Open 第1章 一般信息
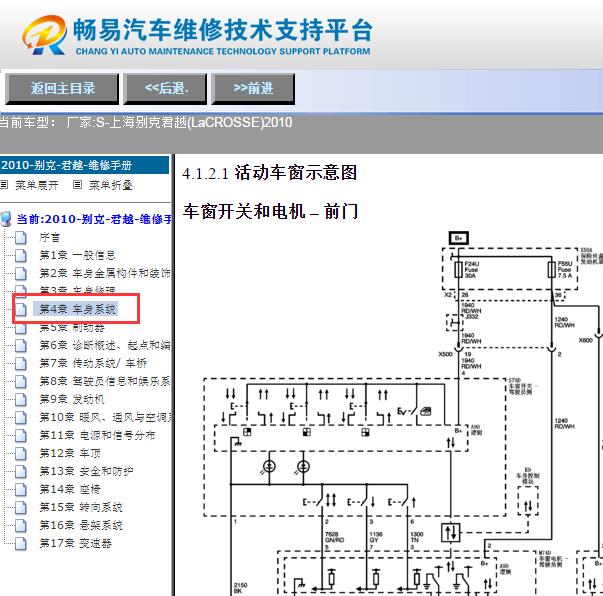The height and width of the screenshot is (596, 603). (x=77, y=255)
